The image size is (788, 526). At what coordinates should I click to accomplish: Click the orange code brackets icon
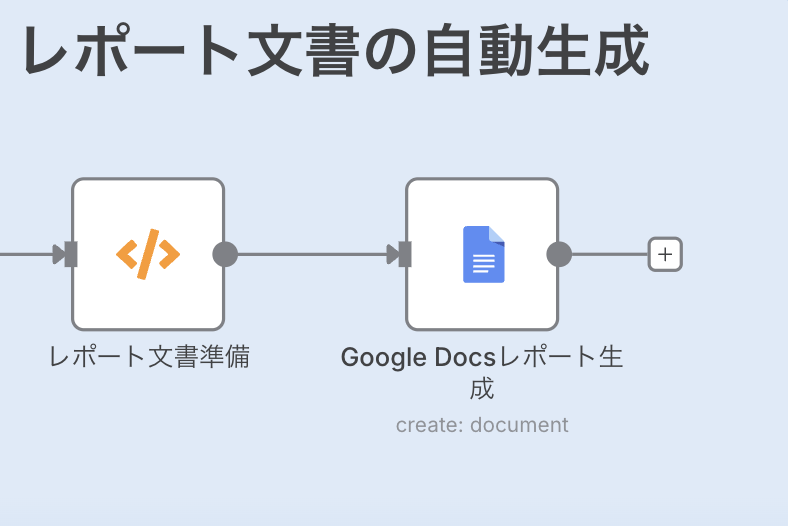(x=148, y=254)
